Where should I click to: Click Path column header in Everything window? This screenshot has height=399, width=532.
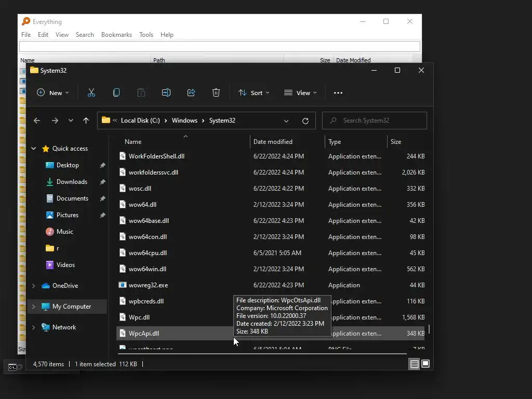(x=217, y=60)
